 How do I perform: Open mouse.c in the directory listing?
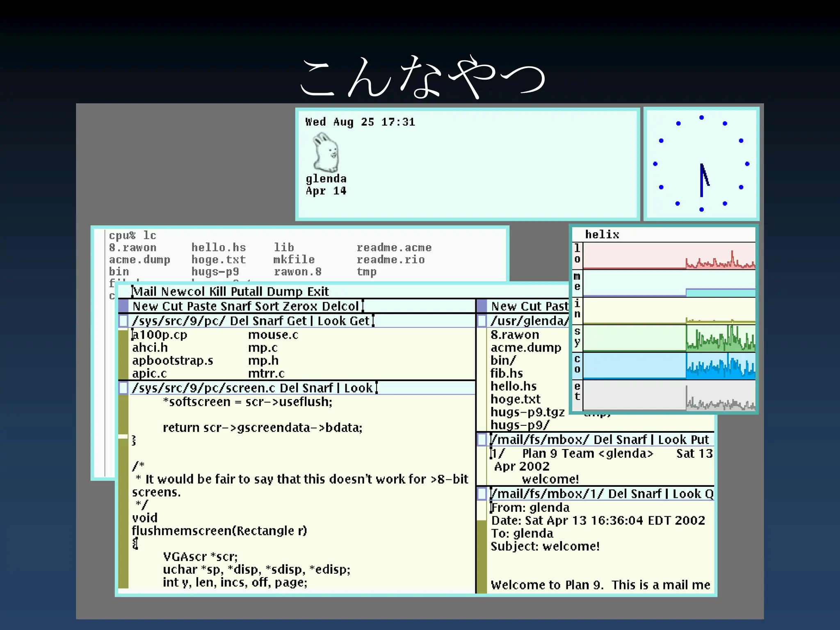click(273, 335)
